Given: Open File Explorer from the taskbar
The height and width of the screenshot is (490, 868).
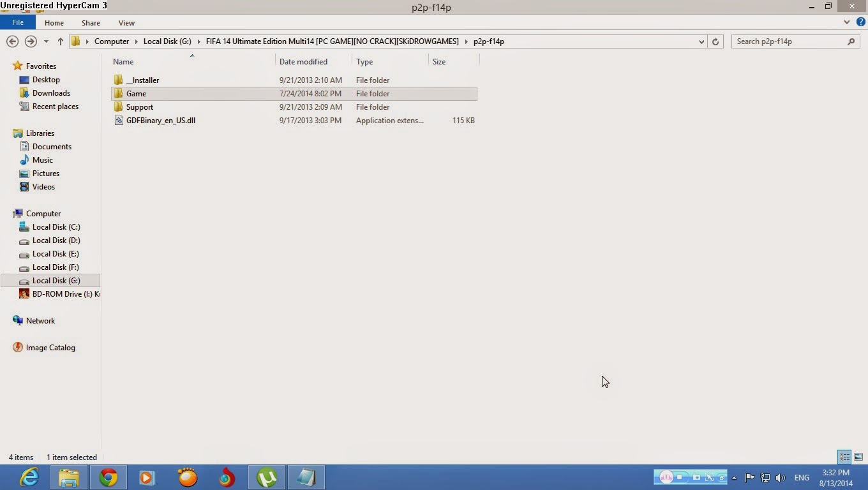Looking at the screenshot, I should 69,477.
